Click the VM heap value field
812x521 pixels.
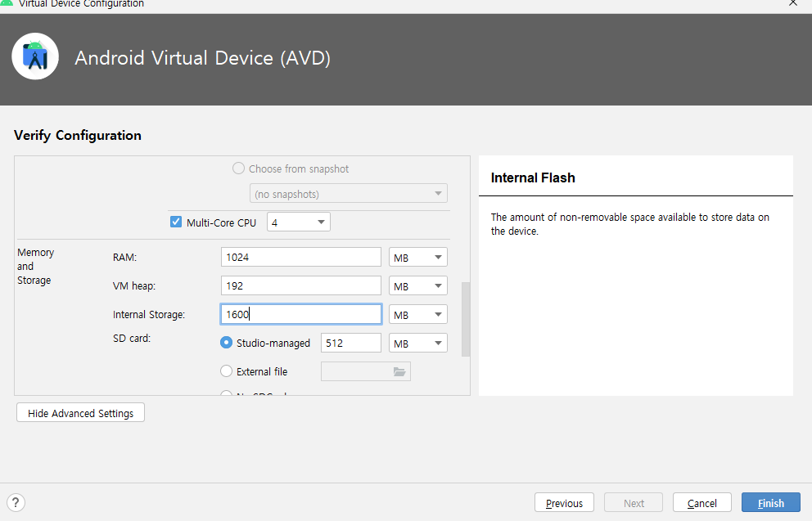click(301, 285)
